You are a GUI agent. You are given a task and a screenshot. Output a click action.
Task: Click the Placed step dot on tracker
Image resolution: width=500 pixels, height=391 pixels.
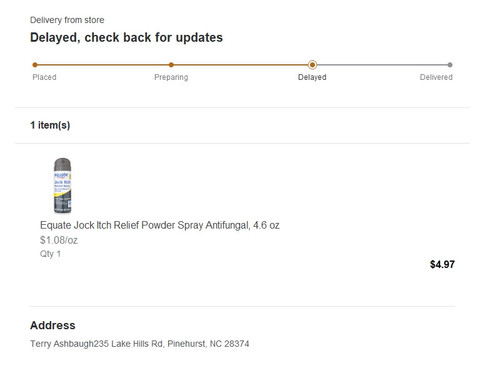[35, 65]
